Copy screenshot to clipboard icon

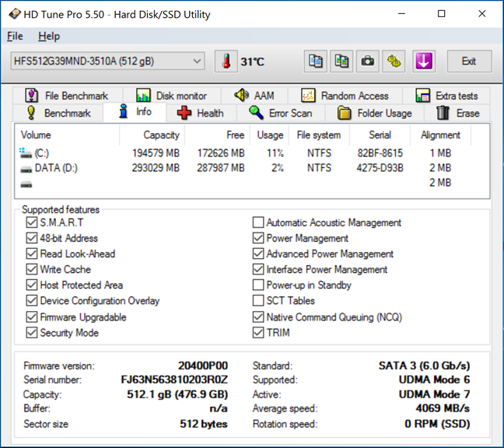point(341,61)
